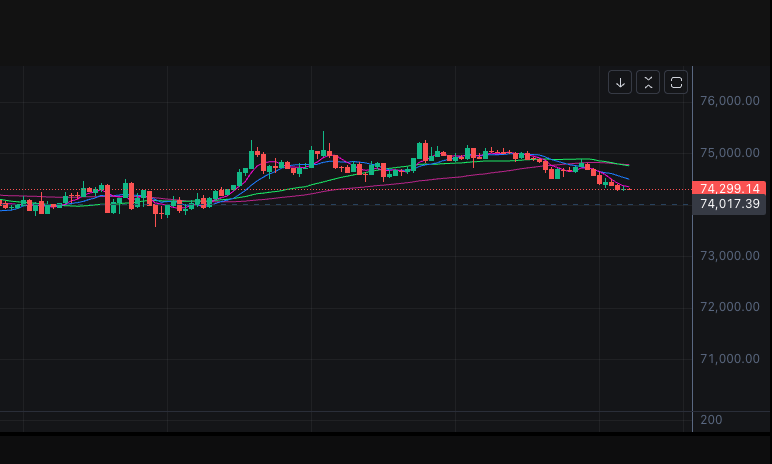
Task: Click the gray crosshair price label 74,017.39
Action: pyautogui.click(x=729, y=204)
